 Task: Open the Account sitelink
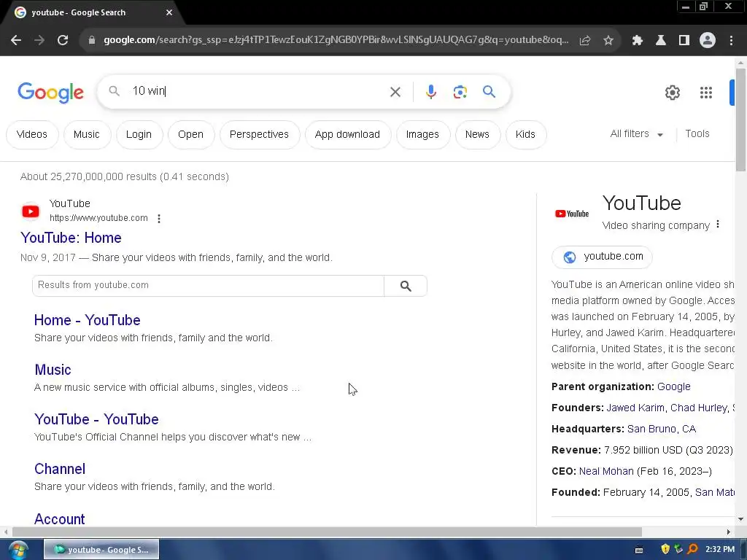(x=60, y=518)
